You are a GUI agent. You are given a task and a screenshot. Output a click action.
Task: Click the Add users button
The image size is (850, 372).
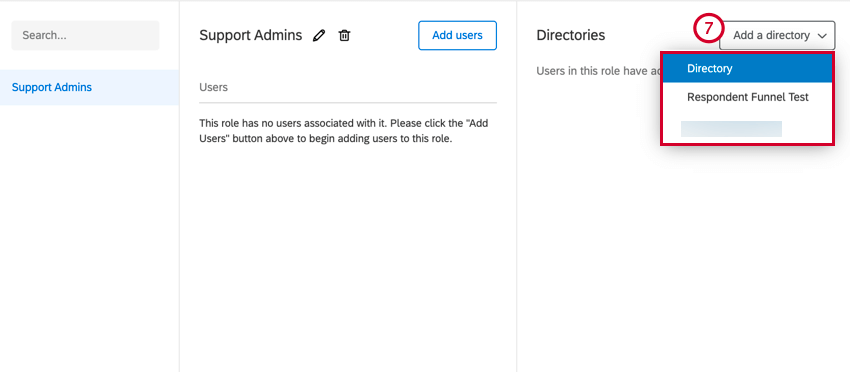(457, 35)
